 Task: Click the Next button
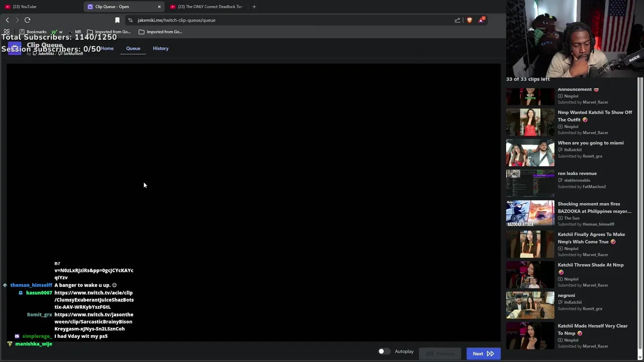click(x=483, y=353)
